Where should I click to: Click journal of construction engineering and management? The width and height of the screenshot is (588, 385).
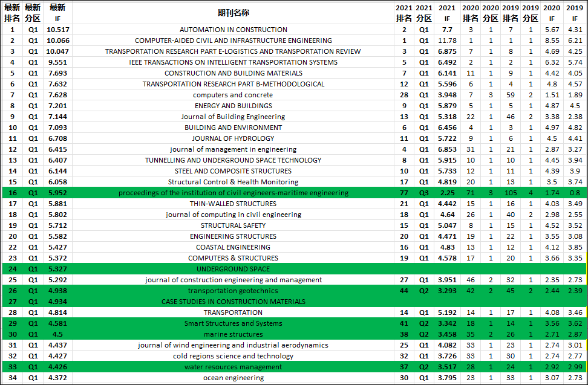(x=234, y=280)
